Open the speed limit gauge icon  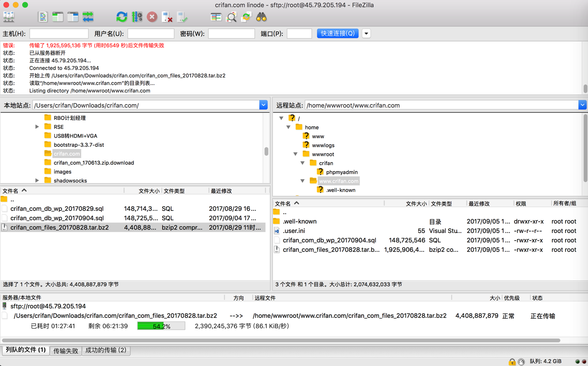(521, 362)
